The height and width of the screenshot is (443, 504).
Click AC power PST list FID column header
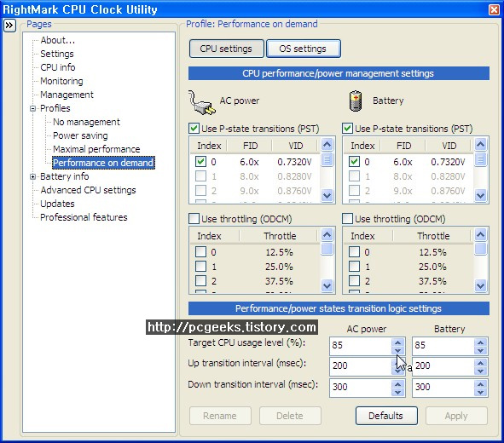tap(250, 146)
